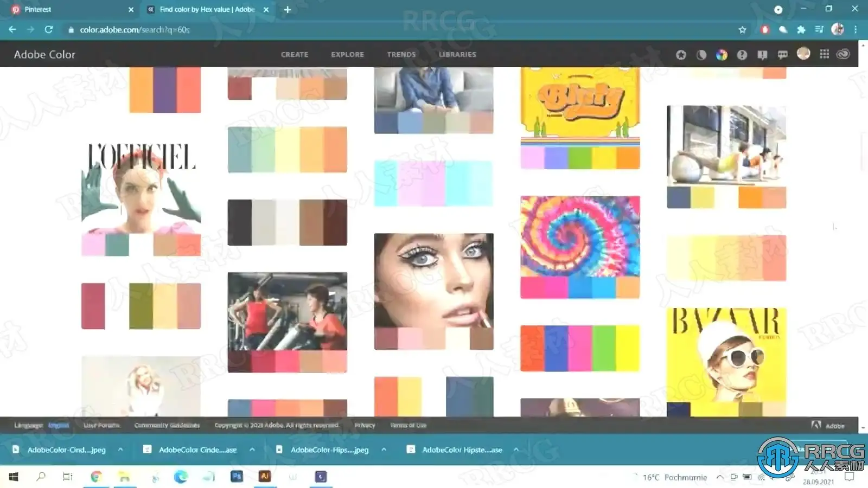This screenshot has height=488, width=868.
Task: Open a new browser tab
Action: point(288,10)
